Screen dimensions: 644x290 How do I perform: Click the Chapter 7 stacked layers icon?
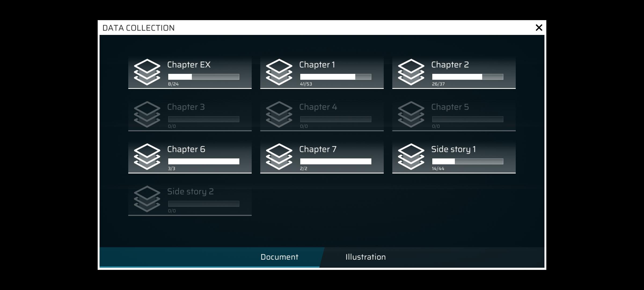279,157
